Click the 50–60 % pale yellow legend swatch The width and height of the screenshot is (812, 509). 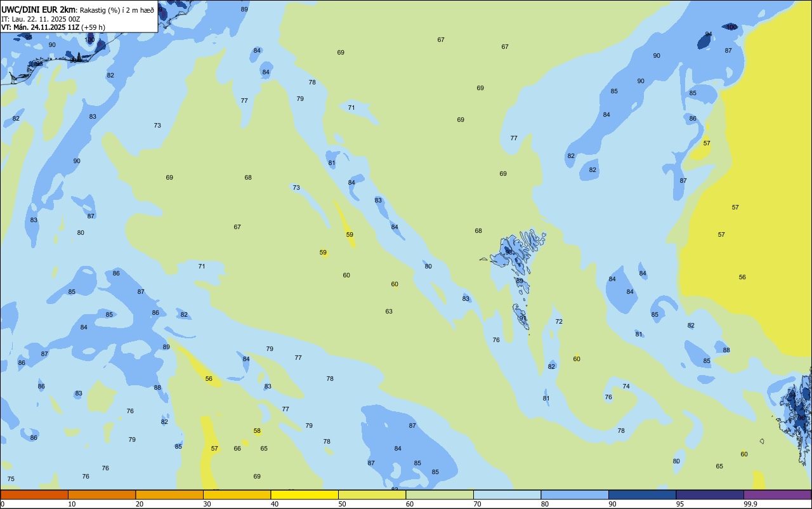pyautogui.click(x=372, y=494)
